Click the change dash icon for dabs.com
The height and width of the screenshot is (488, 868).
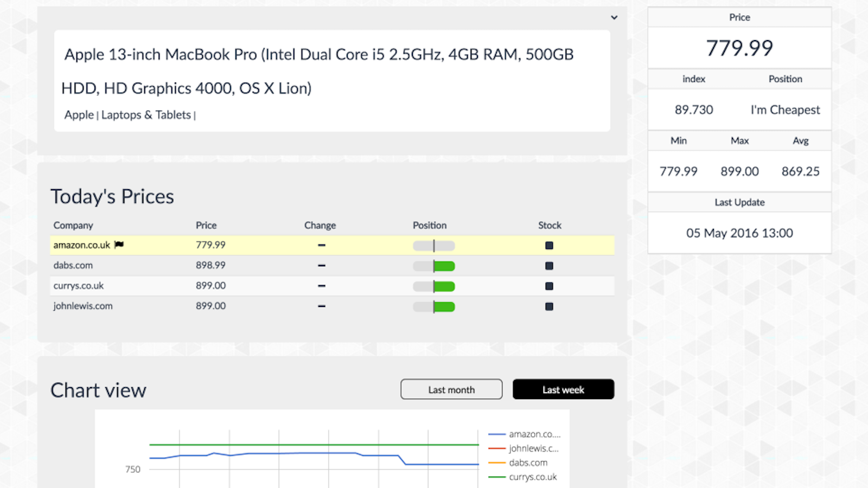click(x=322, y=266)
